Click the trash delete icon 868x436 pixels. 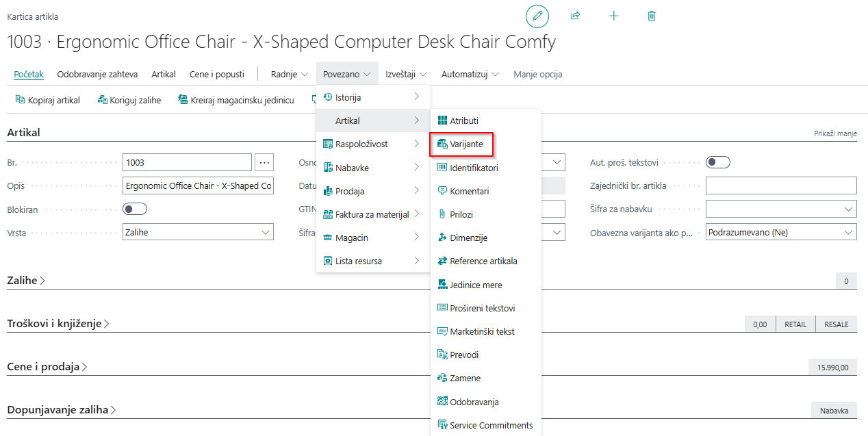(652, 16)
